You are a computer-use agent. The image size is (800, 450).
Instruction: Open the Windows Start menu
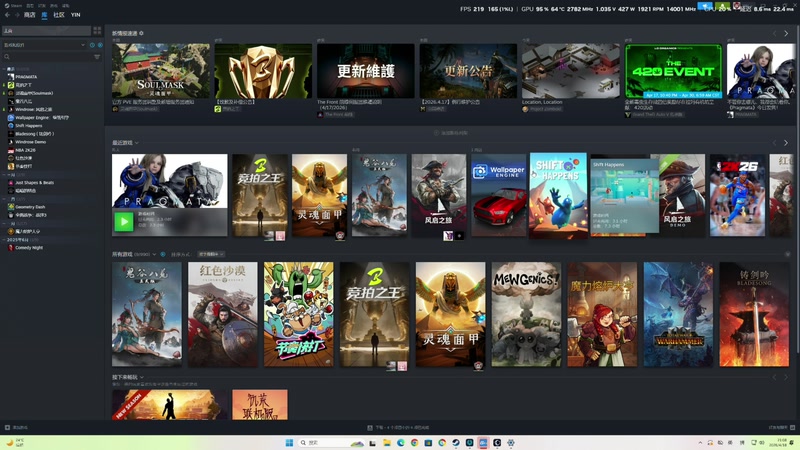289,442
